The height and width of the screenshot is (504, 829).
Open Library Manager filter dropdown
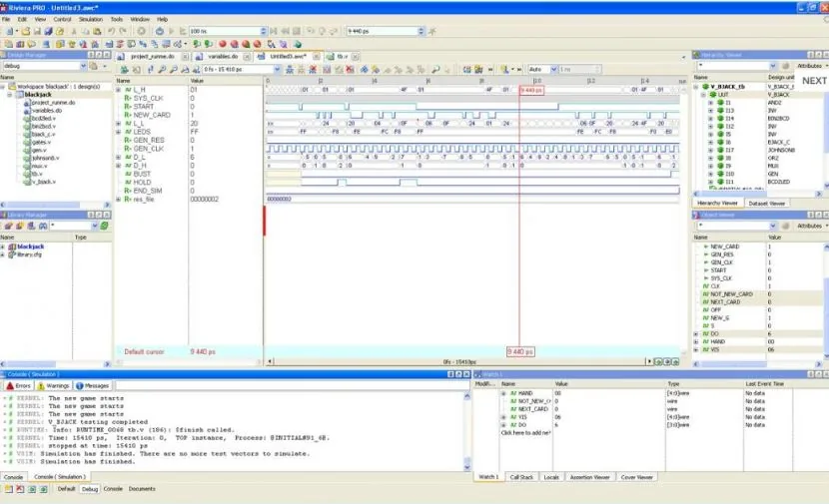coord(95,227)
